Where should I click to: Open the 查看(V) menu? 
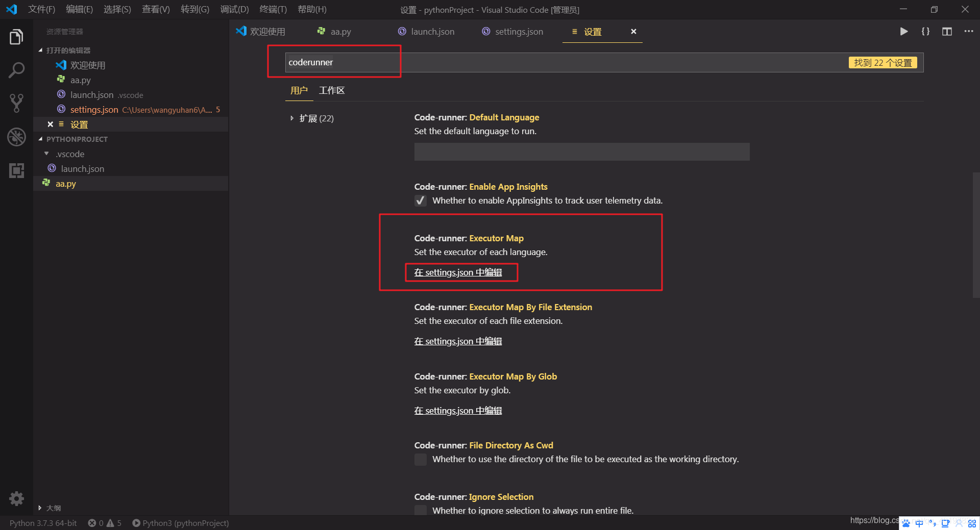pos(156,9)
